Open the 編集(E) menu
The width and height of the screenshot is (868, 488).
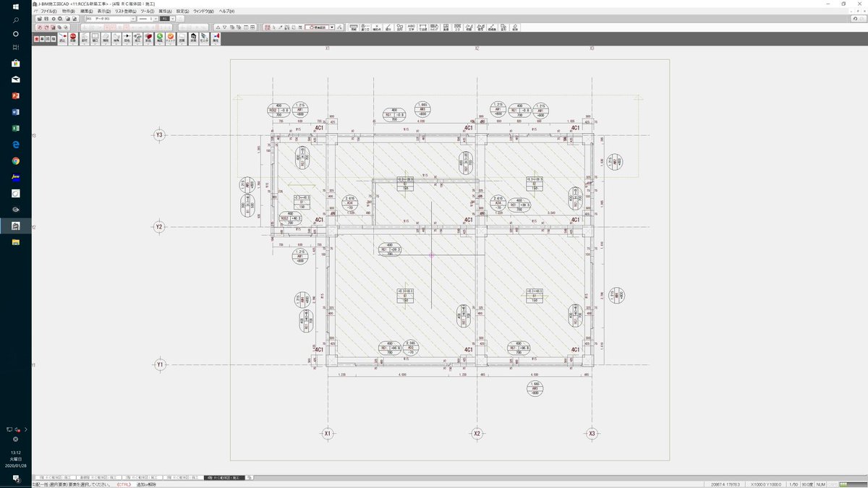pyautogui.click(x=86, y=12)
